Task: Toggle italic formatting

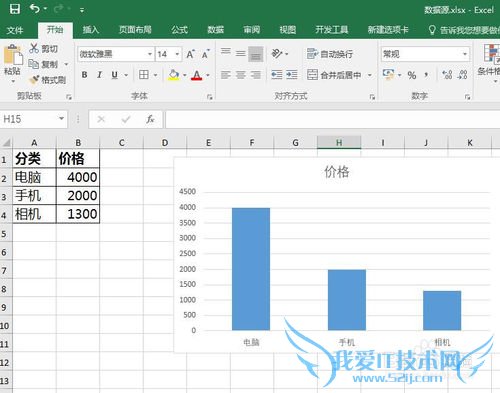Action: 99,75
